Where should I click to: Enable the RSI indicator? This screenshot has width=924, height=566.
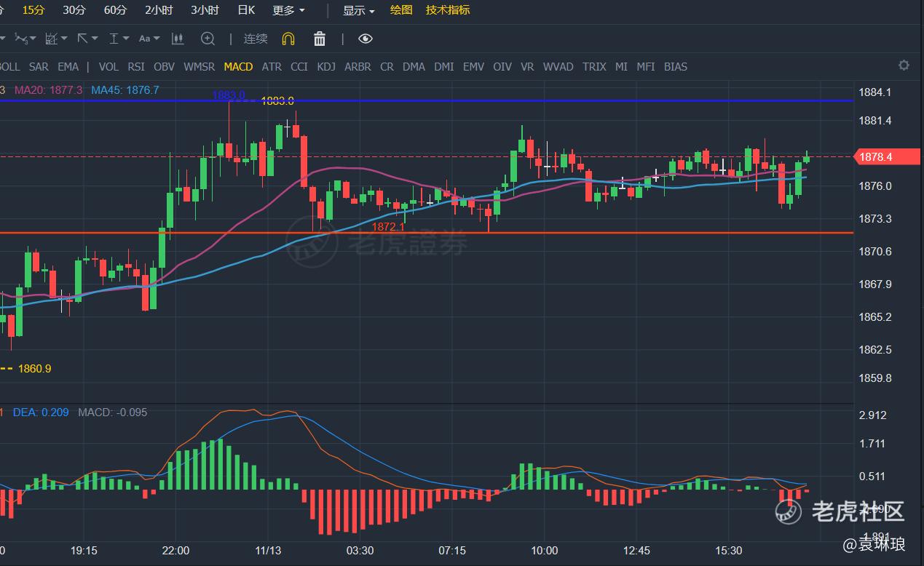pos(136,66)
